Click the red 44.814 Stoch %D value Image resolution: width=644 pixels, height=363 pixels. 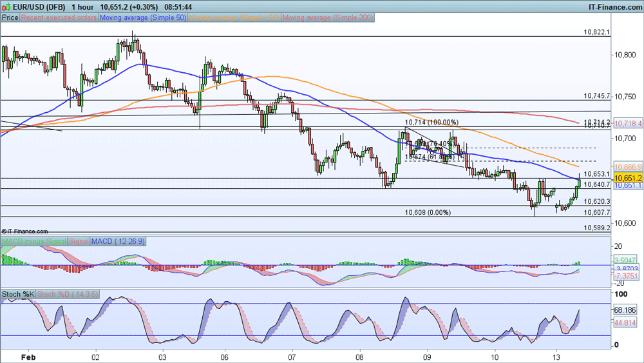coord(625,323)
